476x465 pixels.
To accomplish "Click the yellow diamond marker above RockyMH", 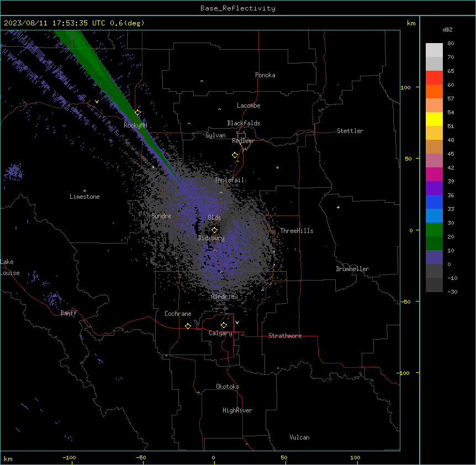I will (137, 113).
